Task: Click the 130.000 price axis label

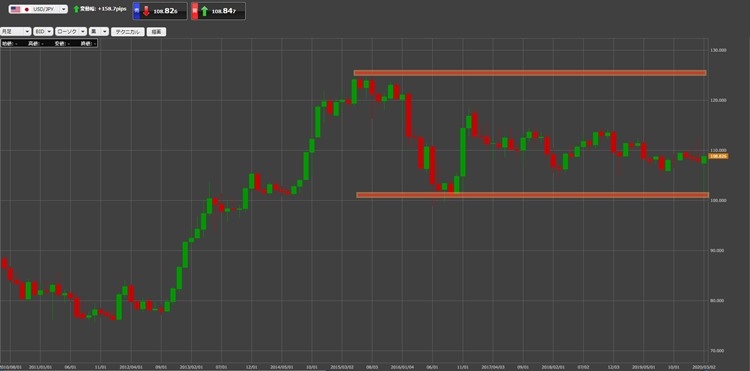Action: 719,50
